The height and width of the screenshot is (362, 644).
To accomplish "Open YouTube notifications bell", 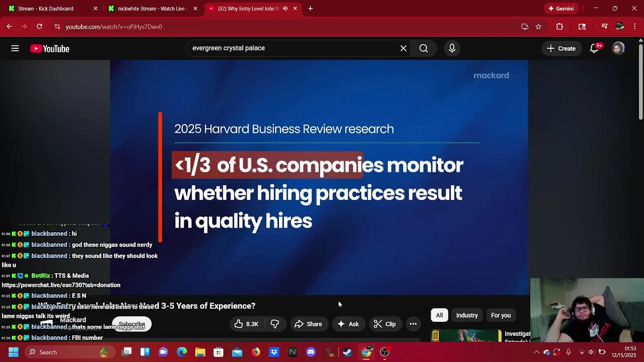I will [x=594, y=48].
